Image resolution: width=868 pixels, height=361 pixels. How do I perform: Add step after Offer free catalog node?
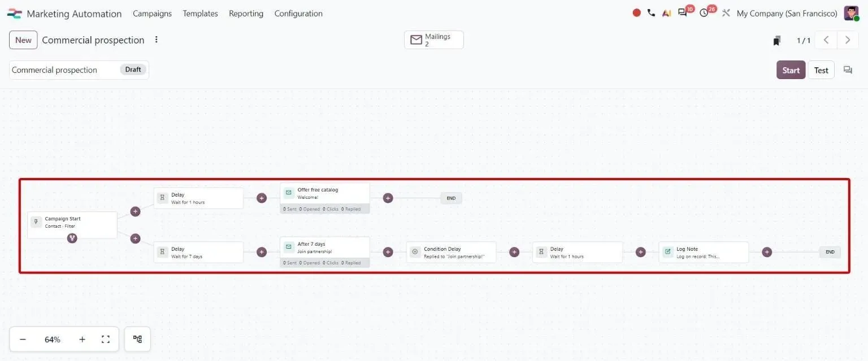(388, 198)
